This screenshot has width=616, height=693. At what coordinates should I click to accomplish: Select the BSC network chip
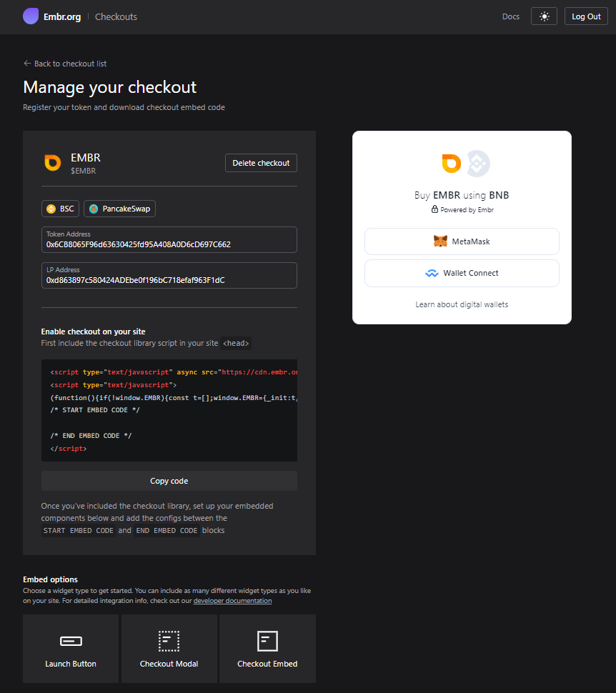[60, 209]
